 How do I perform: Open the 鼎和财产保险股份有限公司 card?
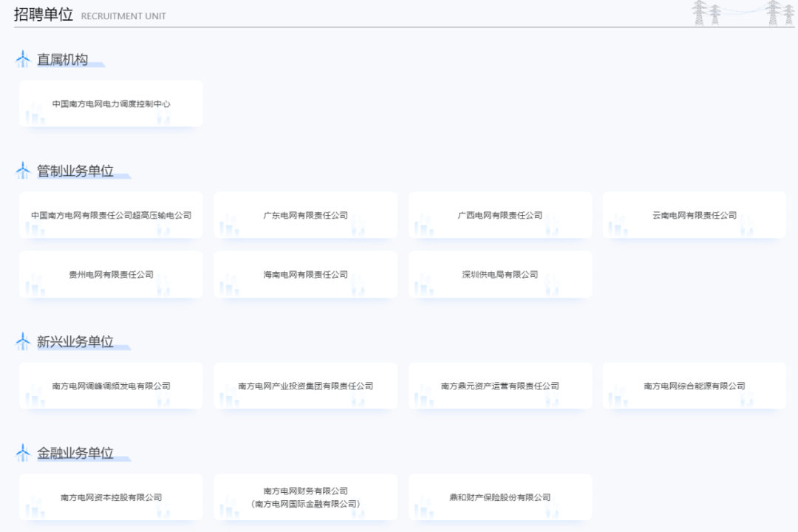point(499,497)
